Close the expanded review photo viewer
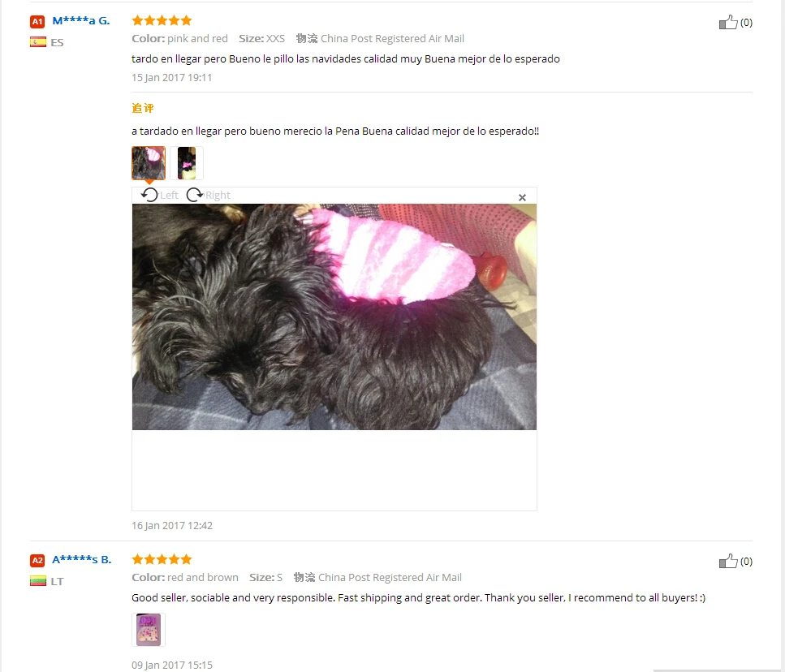 522,198
